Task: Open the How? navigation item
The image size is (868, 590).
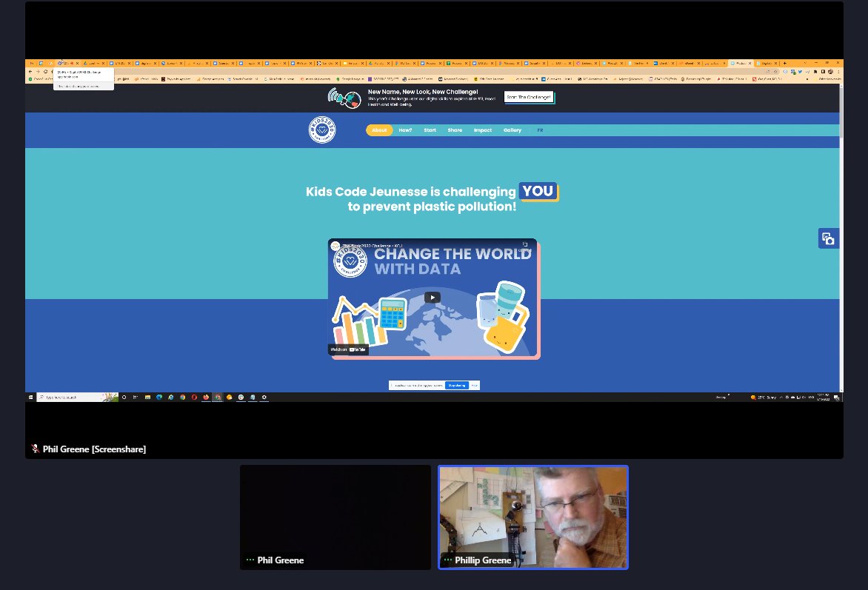Action: pyautogui.click(x=405, y=130)
